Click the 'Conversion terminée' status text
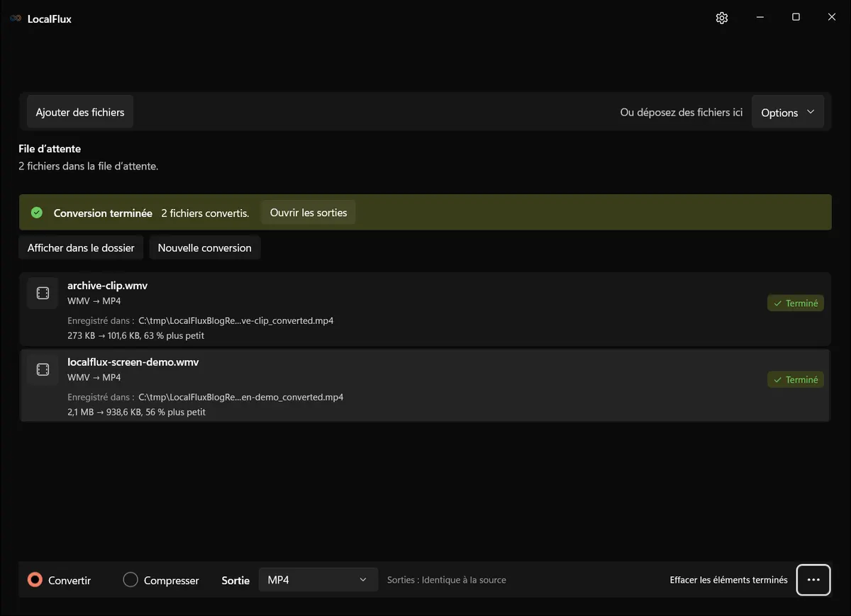851x616 pixels. click(x=103, y=213)
